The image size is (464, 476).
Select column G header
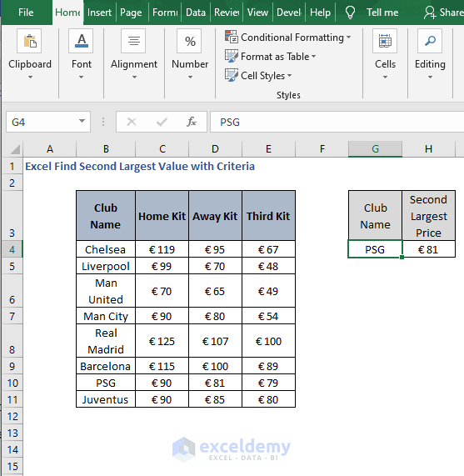(x=375, y=148)
